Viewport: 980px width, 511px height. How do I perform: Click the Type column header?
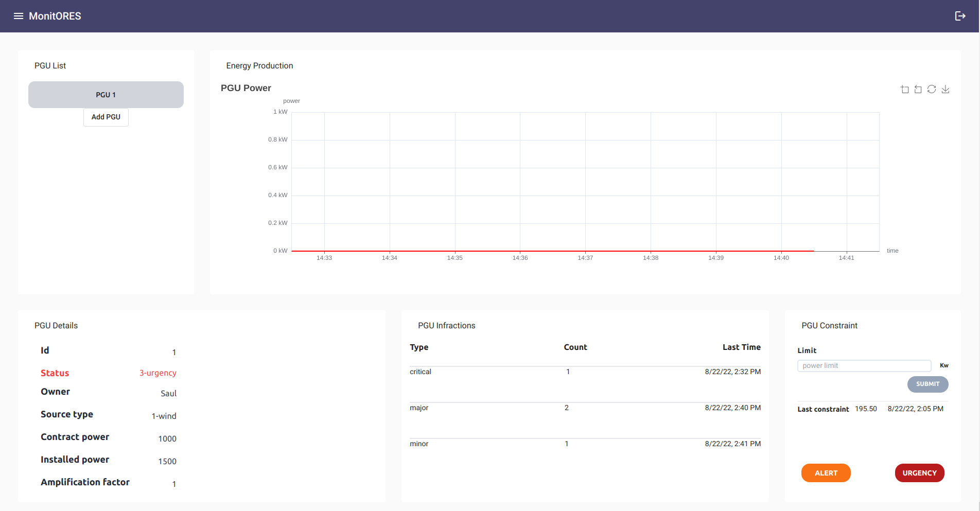click(419, 347)
